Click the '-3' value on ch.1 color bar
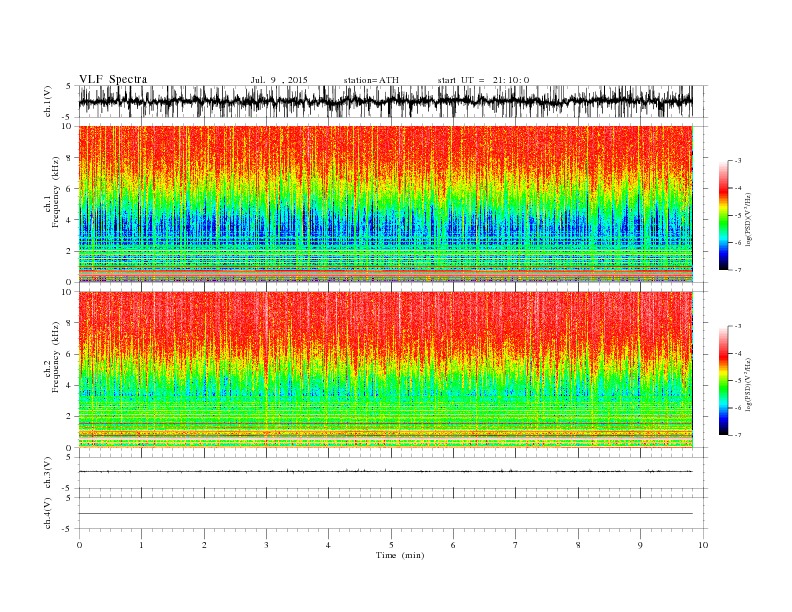 click(x=738, y=161)
